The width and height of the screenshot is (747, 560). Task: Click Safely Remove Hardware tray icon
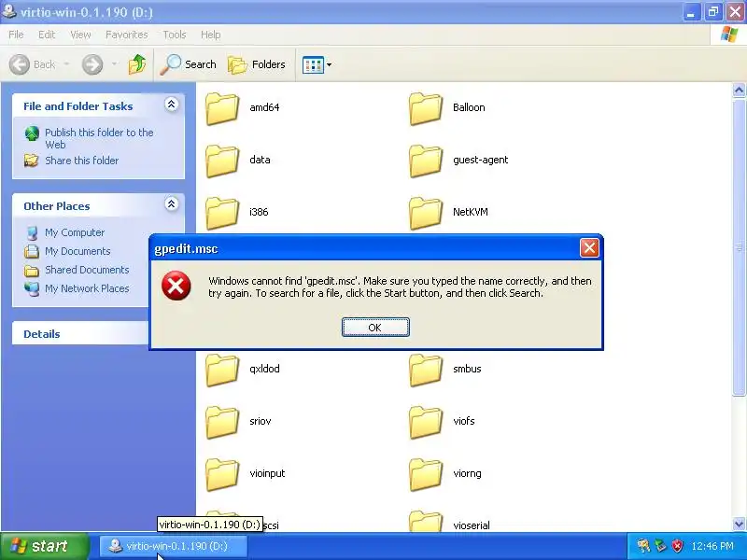pos(660,546)
